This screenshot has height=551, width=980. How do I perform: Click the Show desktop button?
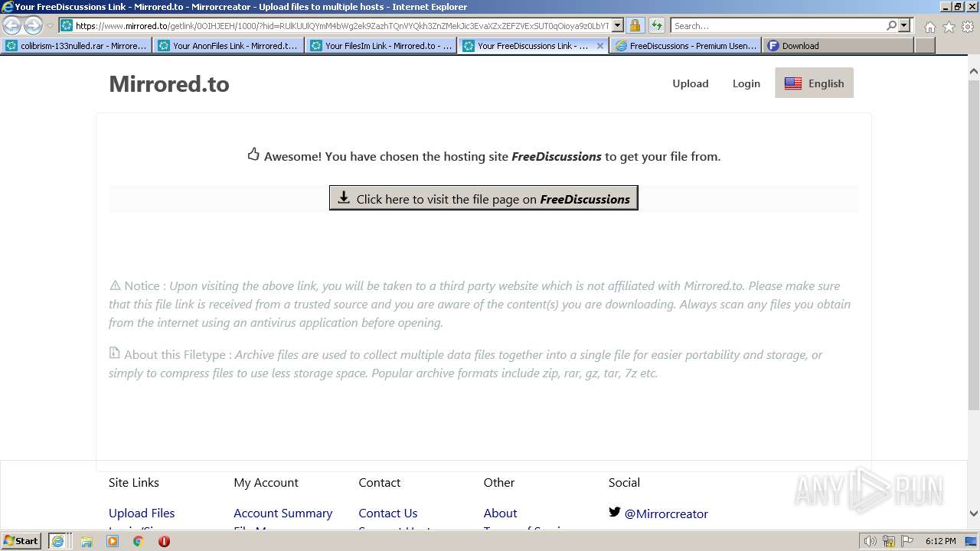pos(972,541)
